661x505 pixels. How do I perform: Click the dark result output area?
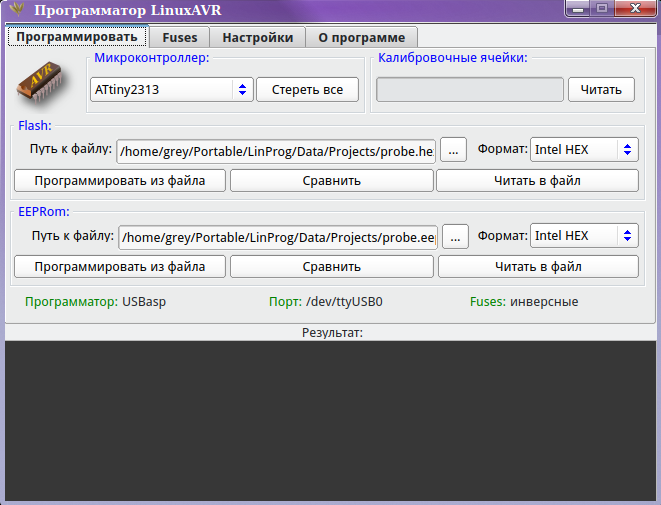pos(330,421)
